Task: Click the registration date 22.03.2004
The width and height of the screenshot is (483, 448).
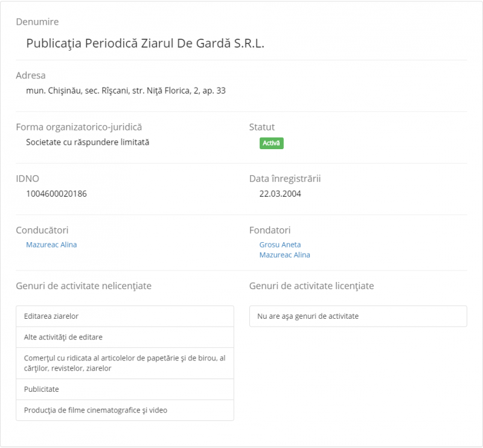Action: click(x=280, y=194)
